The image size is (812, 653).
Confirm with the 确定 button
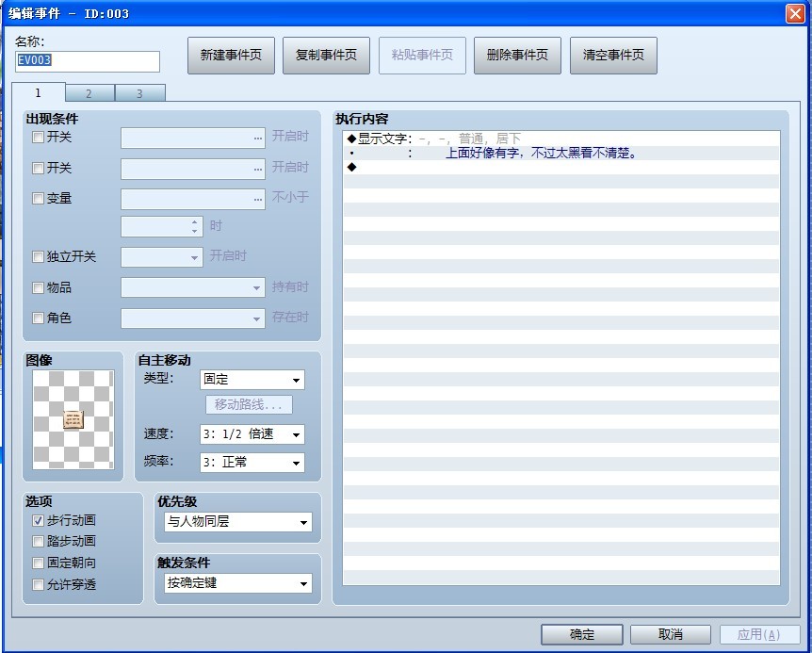pos(582,634)
